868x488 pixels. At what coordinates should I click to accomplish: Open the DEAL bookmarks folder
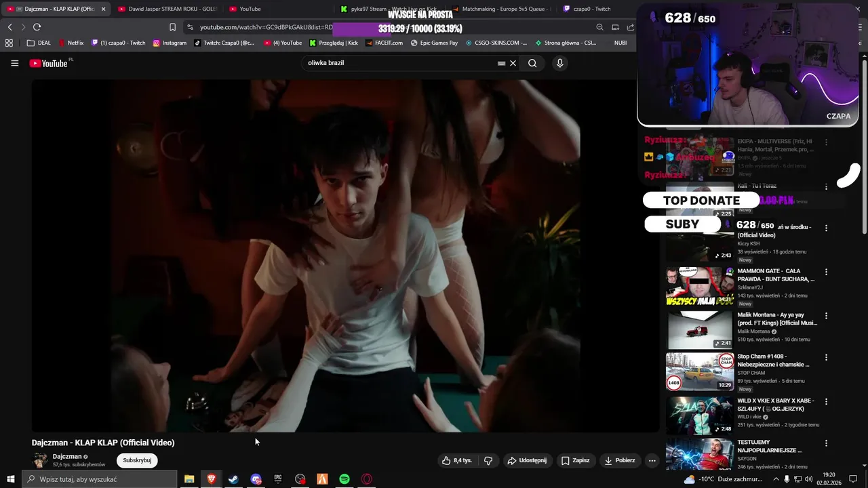39,43
